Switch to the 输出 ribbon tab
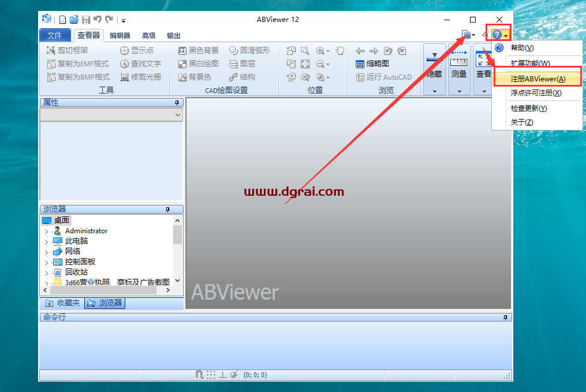 (173, 35)
